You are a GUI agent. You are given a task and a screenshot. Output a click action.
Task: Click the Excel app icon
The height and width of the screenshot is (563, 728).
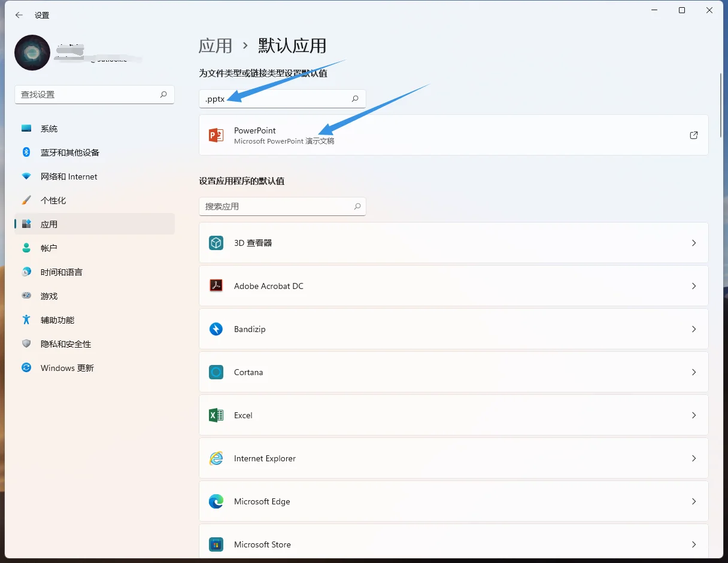(216, 415)
